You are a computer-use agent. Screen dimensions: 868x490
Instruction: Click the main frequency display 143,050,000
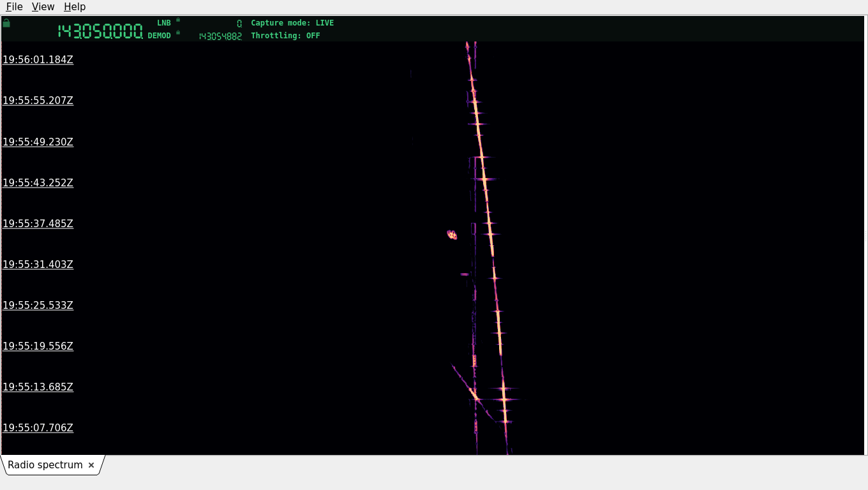coord(100,31)
